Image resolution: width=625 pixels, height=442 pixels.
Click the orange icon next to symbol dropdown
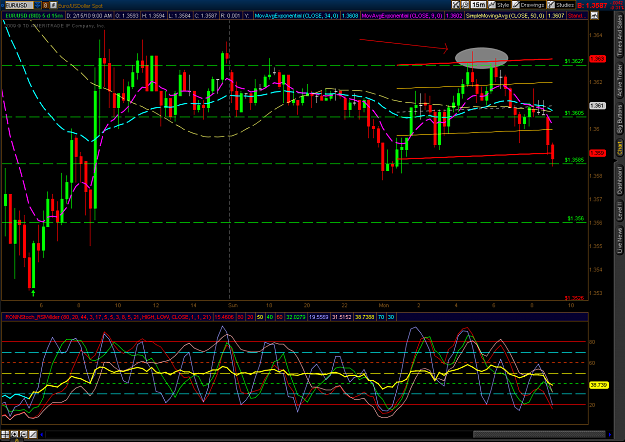(x=45, y=5)
